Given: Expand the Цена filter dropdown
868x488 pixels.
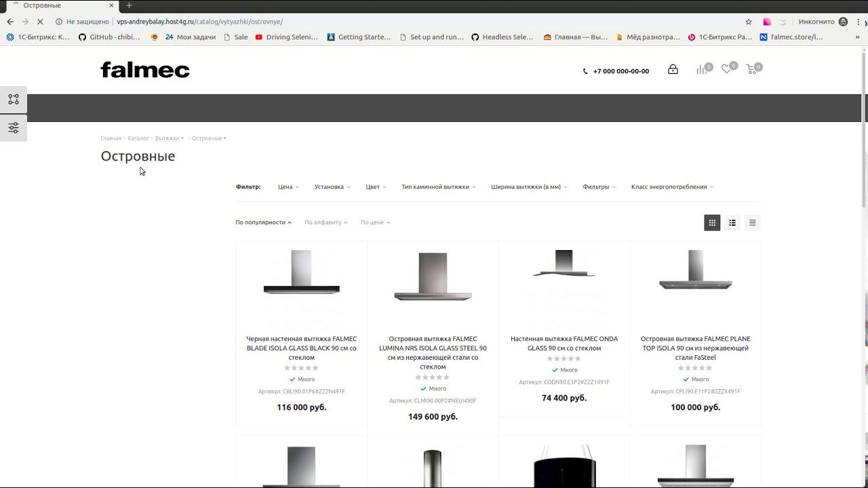Looking at the screenshot, I should tap(288, 187).
